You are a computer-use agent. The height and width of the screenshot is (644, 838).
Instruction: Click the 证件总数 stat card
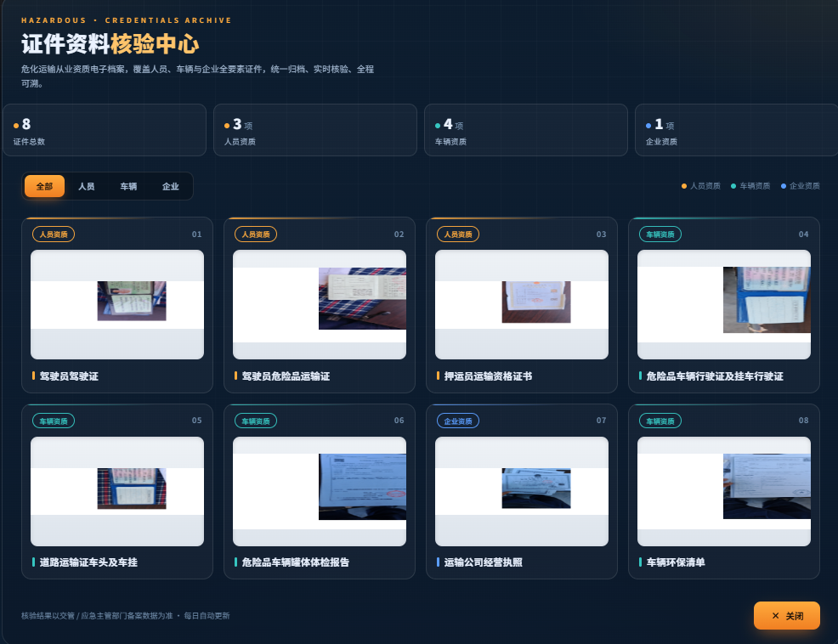(105, 130)
